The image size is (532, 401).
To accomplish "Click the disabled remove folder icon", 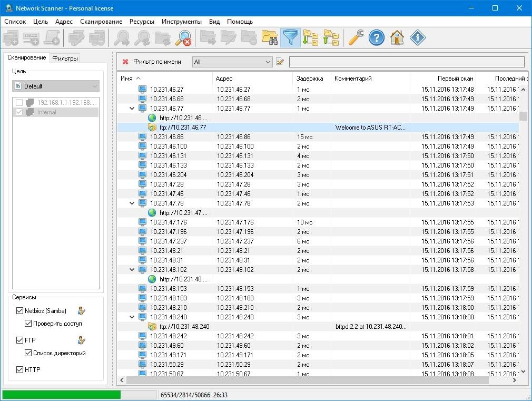I will coord(249,38).
